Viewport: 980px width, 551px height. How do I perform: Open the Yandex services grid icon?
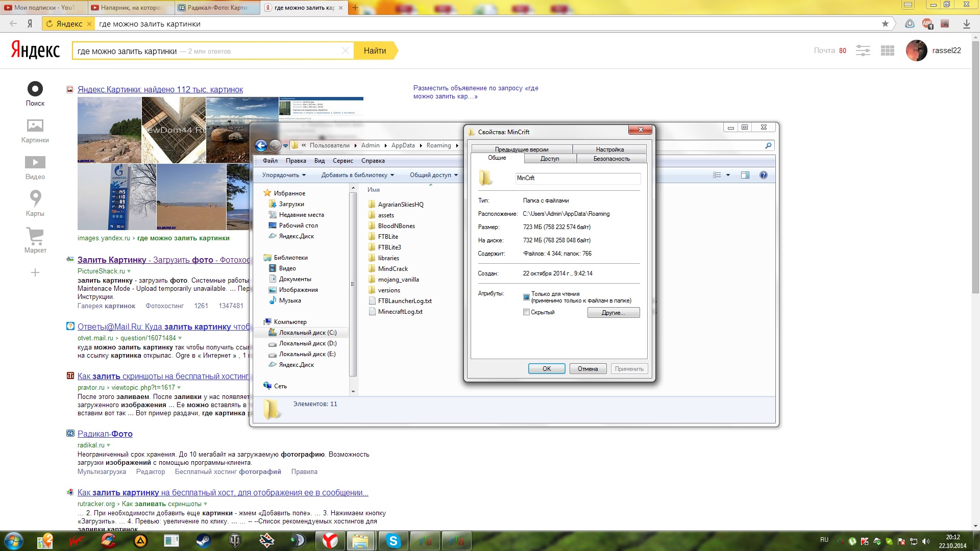tap(888, 51)
